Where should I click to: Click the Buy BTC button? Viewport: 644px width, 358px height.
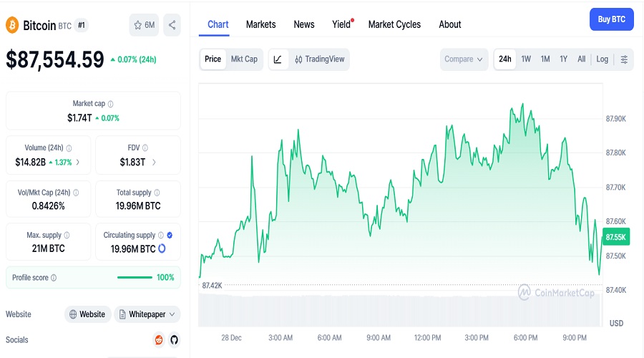click(612, 19)
